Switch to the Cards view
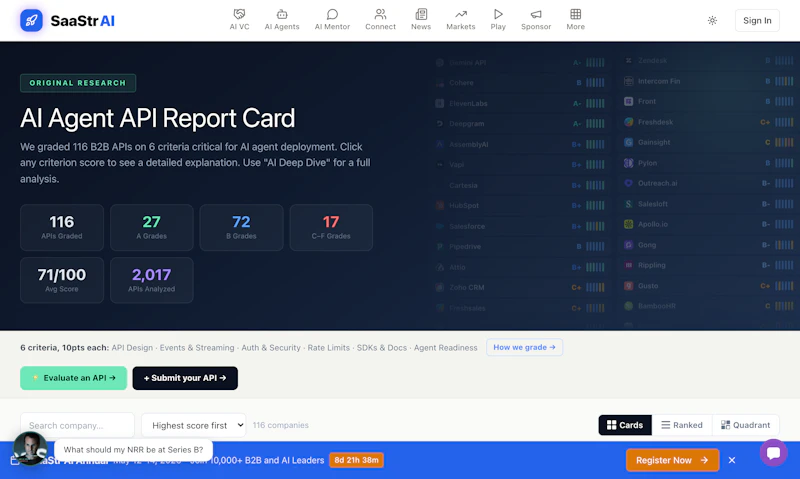The width and height of the screenshot is (800, 479). coord(625,425)
